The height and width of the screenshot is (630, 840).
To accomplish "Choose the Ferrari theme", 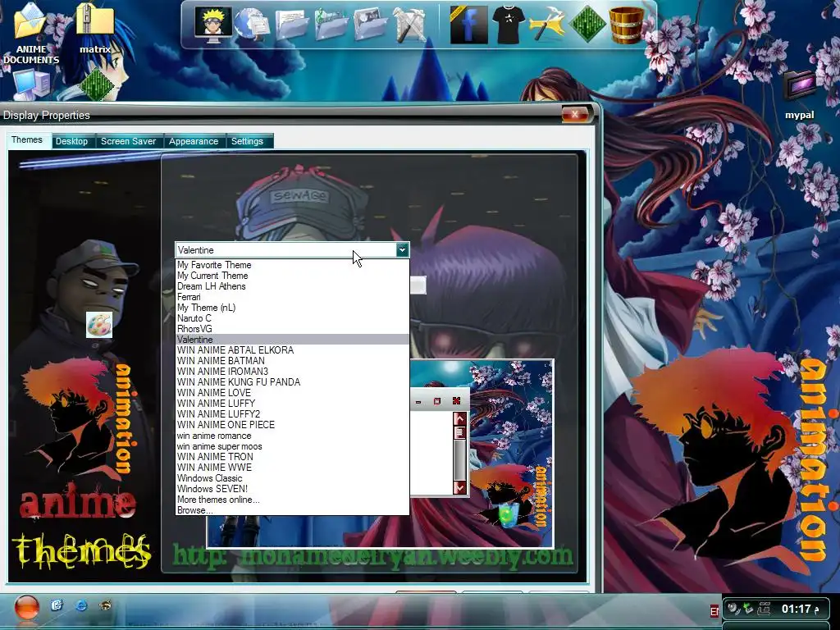I will pos(293,297).
